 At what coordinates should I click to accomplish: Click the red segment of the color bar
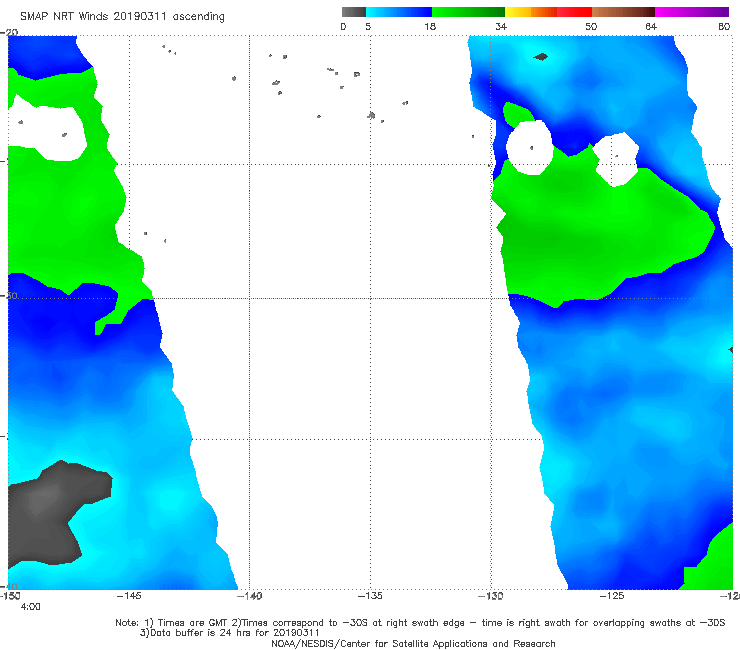pyautogui.click(x=574, y=12)
